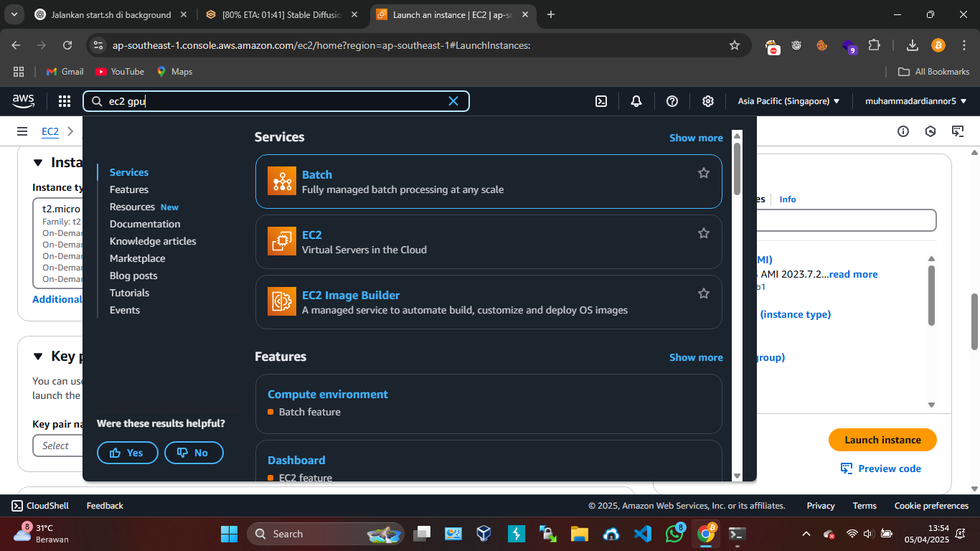The width and height of the screenshot is (980, 551).
Task: View site information icon in address bar
Action: pyautogui.click(x=99, y=45)
